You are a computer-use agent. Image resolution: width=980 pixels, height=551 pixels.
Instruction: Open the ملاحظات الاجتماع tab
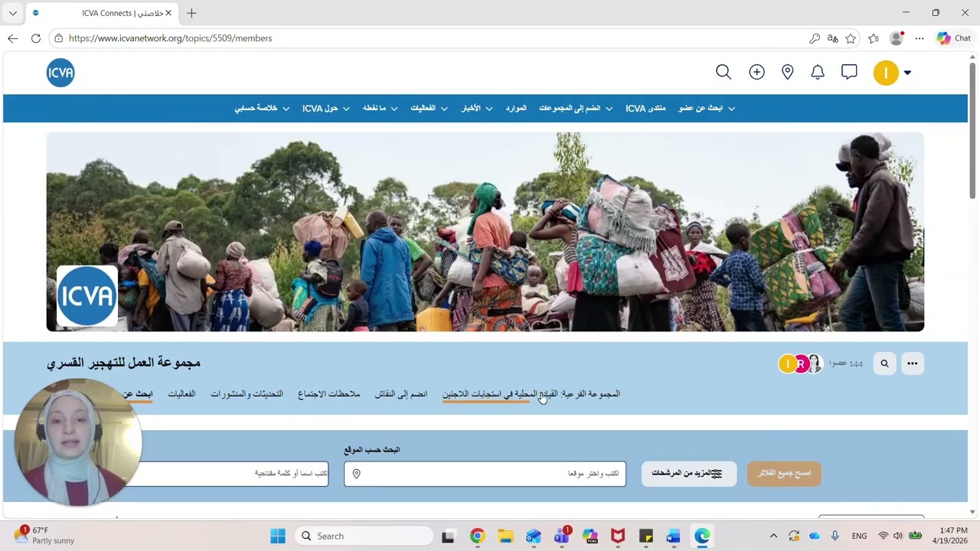click(328, 394)
